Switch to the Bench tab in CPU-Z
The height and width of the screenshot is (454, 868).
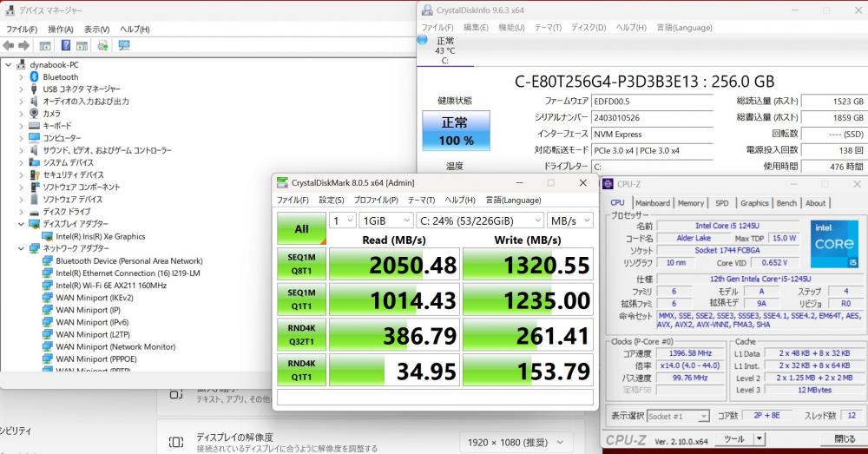[x=786, y=203]
